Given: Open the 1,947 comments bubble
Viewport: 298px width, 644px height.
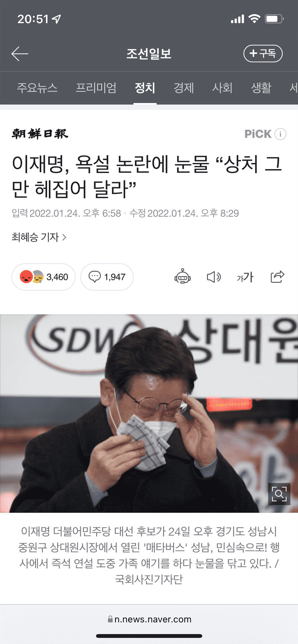Looking at the screenshot, I should point(107,277).
